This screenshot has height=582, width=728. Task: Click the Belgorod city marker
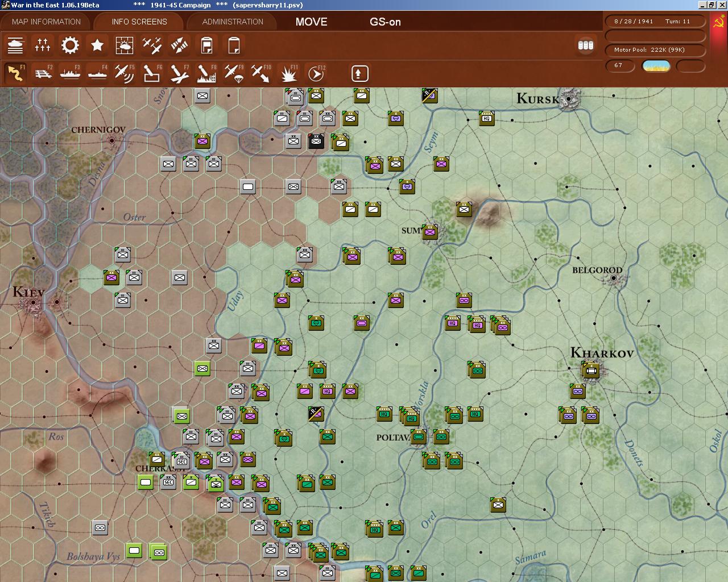[614, 278]
